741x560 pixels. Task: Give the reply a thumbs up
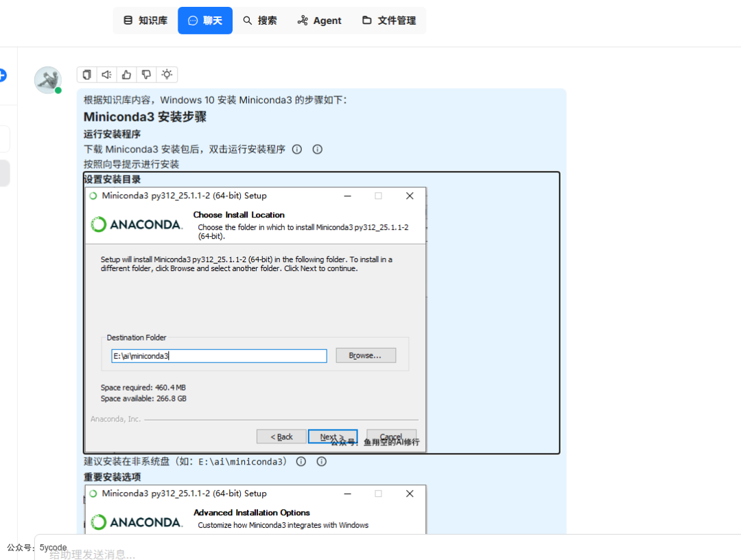pos(127,75)
